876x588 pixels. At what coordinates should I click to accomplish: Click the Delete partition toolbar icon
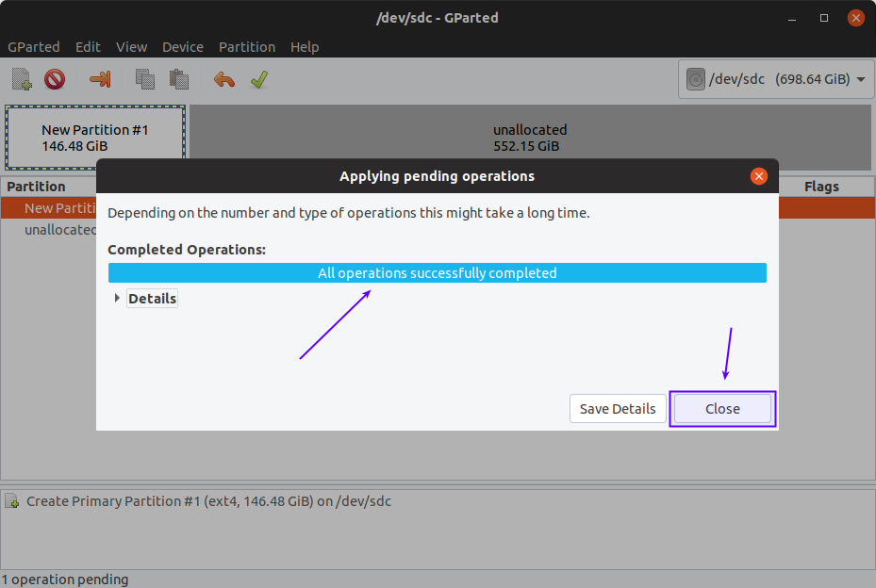click(55, 79)
